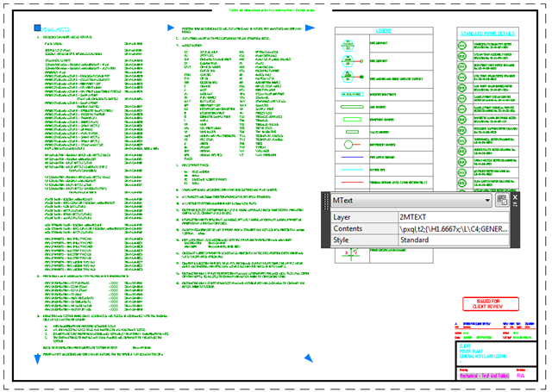Viewport: 552px width, 392px height.
Task: Click the LEGEND table title
Action: [x=386, y=33]
